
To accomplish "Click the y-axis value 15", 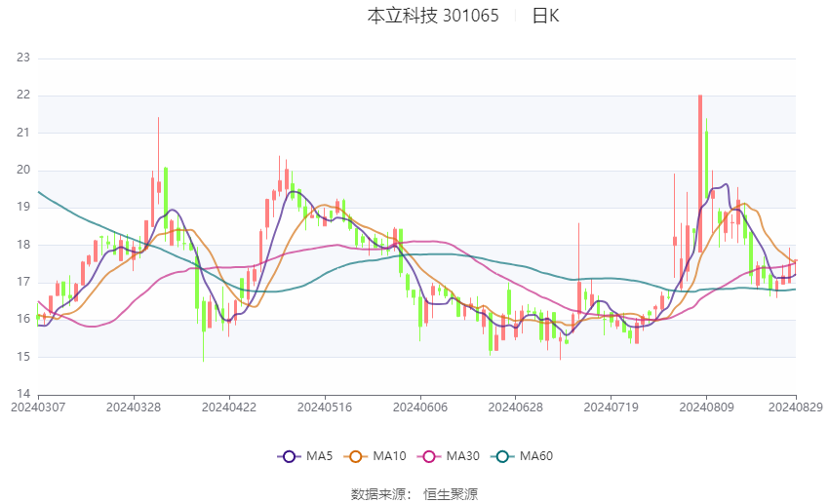I will (23, 357).
